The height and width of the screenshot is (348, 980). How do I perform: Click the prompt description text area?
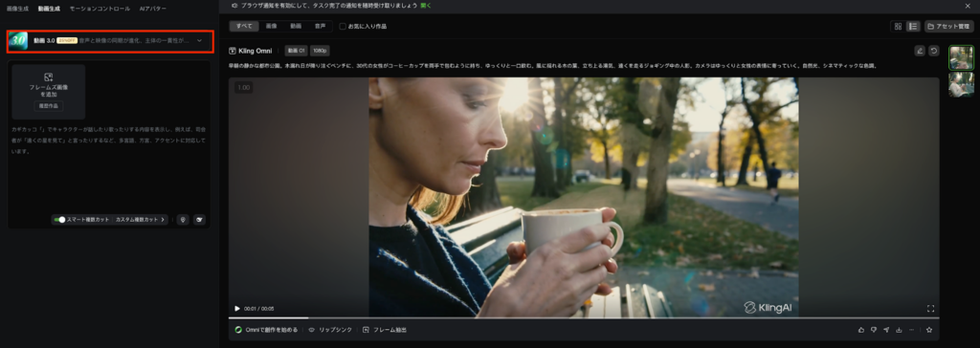(109, 141)
